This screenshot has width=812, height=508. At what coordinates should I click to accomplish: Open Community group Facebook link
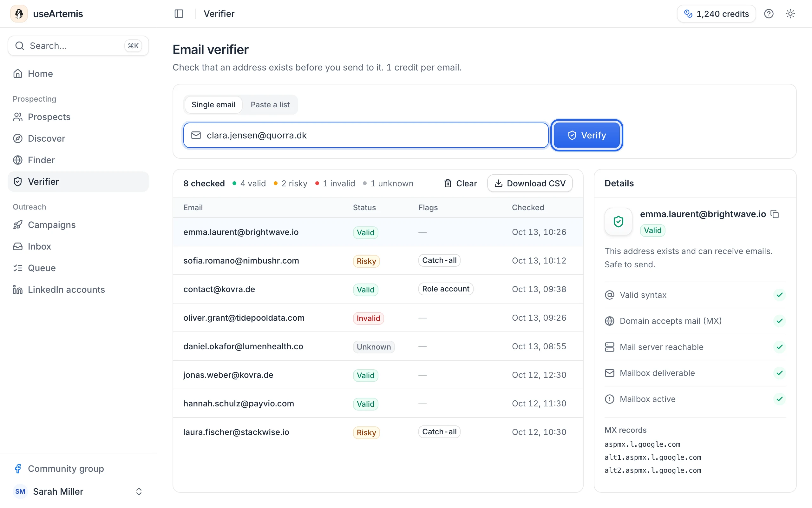tap(78, 468)
